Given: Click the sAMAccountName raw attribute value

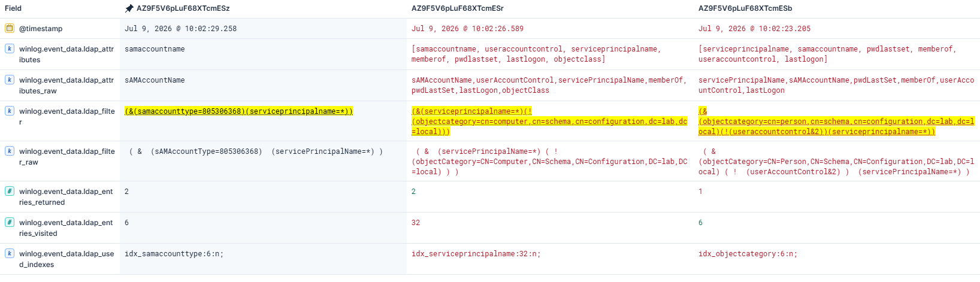Looking at the screenshot, I should click(155, 80).
